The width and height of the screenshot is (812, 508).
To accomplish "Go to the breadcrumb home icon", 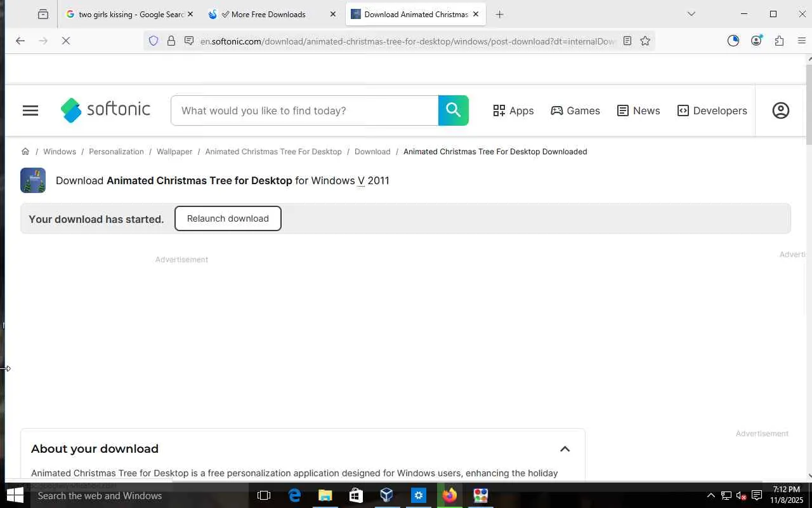I will [x=25, y=151].
